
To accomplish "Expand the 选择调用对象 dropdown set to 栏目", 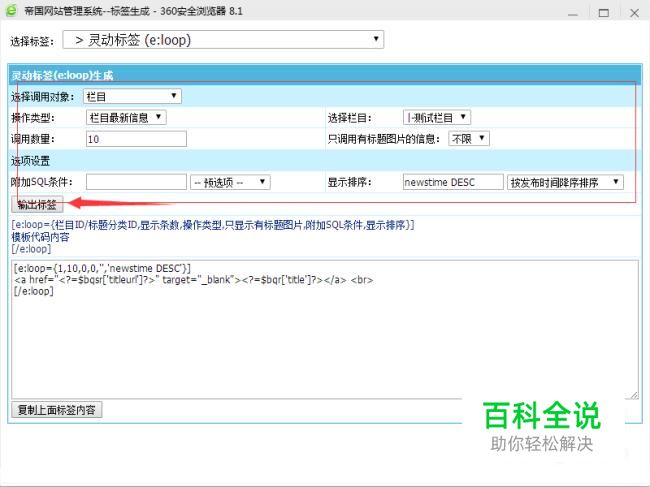I will (132, 97).
